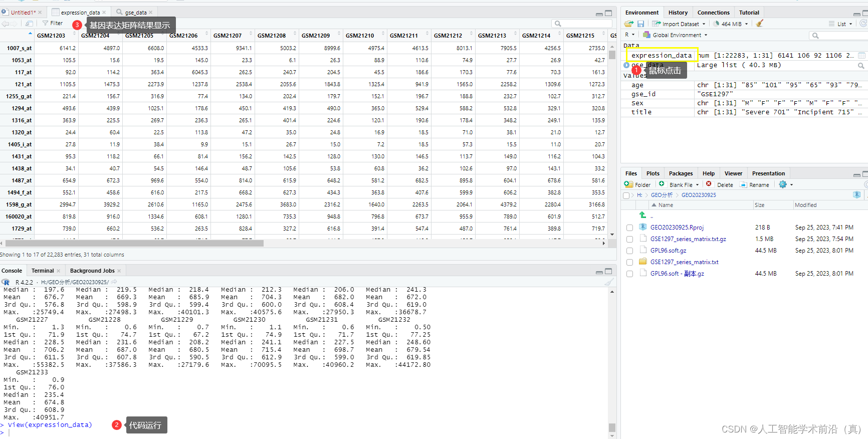The image size is (868, 439).
Task: Open the Terminal tab
Action: 43,271
